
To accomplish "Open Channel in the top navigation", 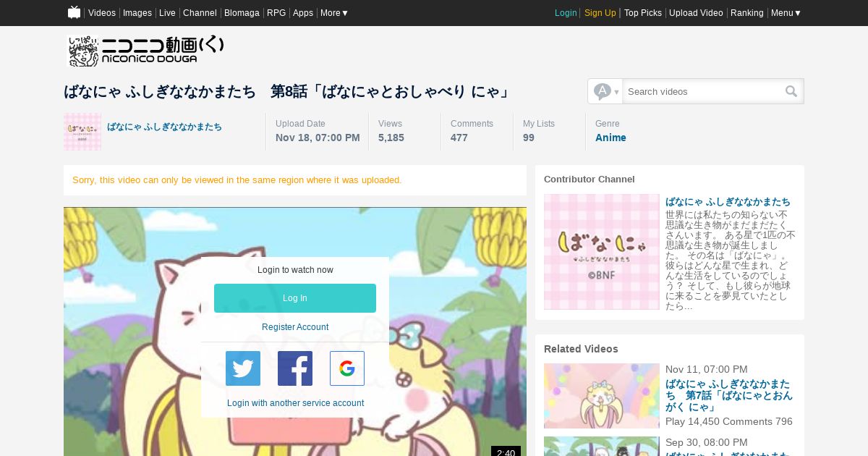I will (x=200, y=13).
